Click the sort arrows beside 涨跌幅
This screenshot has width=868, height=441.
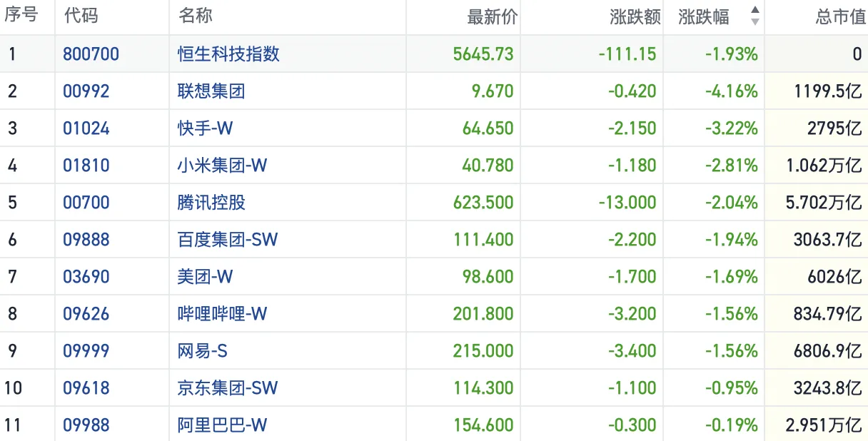[755, 16]
